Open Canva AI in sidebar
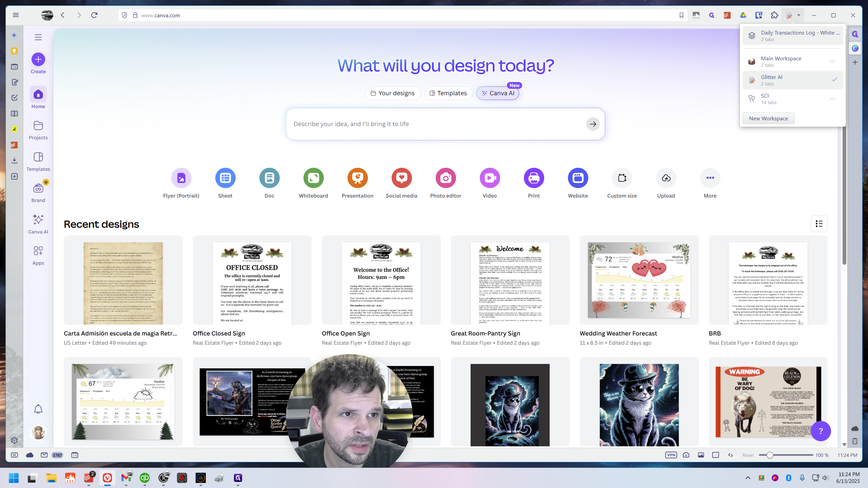868x488 pixels. pyautogui.click(x=38, y=224)
